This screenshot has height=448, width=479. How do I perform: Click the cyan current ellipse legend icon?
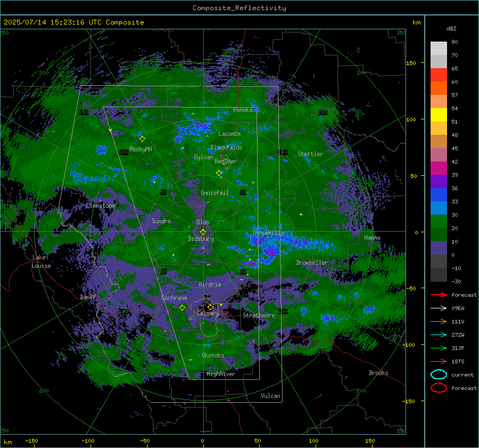pyautogui.click(x=439, y=374)
